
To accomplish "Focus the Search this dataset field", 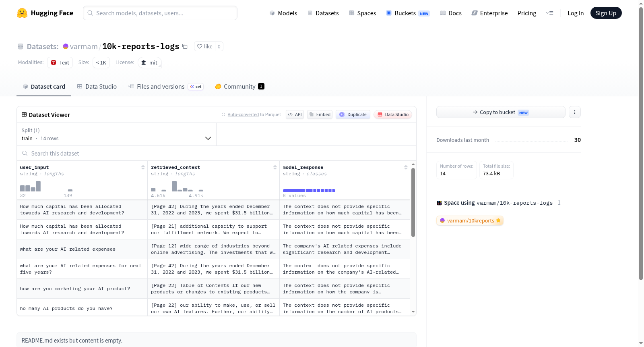I will click(x=217, y=153).
